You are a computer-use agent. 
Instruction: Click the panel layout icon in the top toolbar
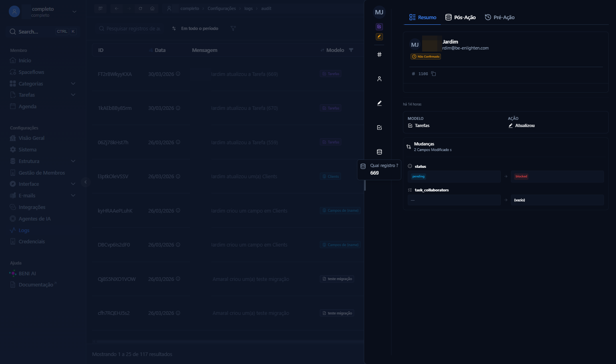coord(101,8)
